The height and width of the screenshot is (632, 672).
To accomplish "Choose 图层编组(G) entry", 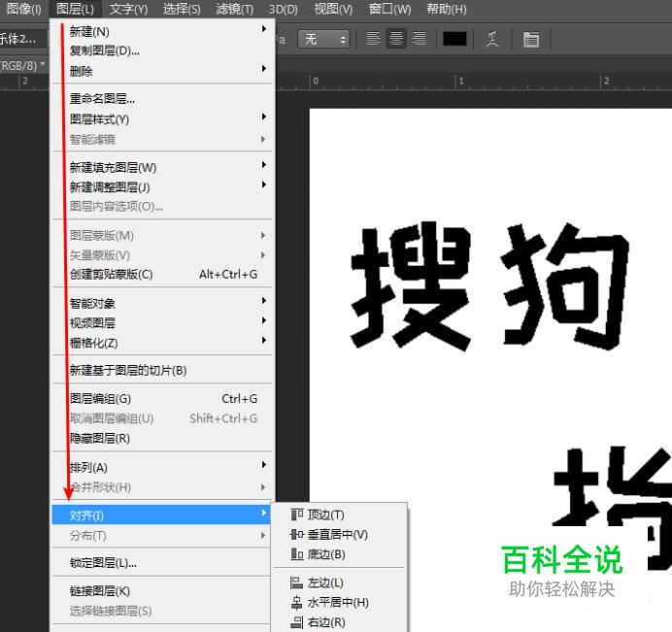I will pos(162,398).
